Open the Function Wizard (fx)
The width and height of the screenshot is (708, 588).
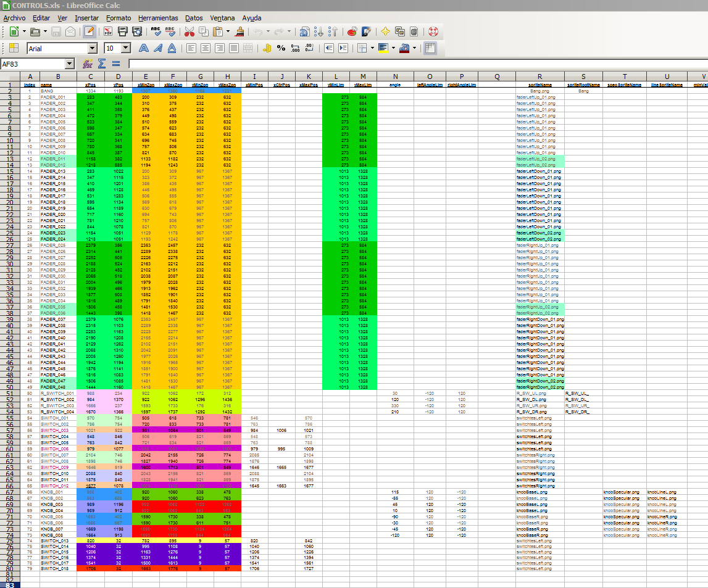pos(88,64)
